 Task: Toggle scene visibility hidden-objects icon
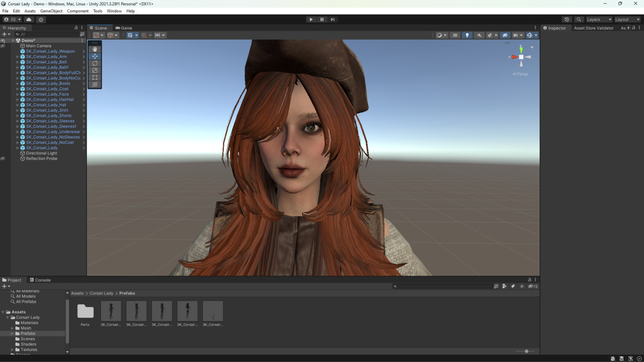coord(505,35)
